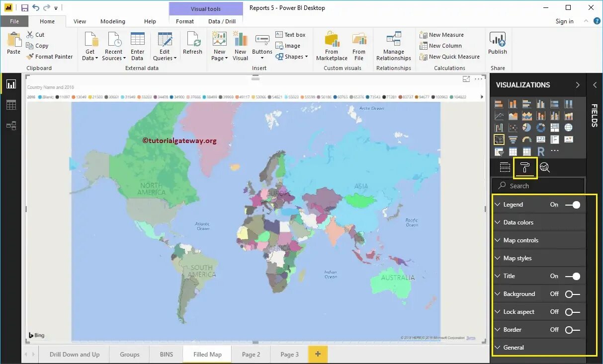Switch to Relationships view in left sidebar
The image size is (603, 364).
[x=11, y=126]
